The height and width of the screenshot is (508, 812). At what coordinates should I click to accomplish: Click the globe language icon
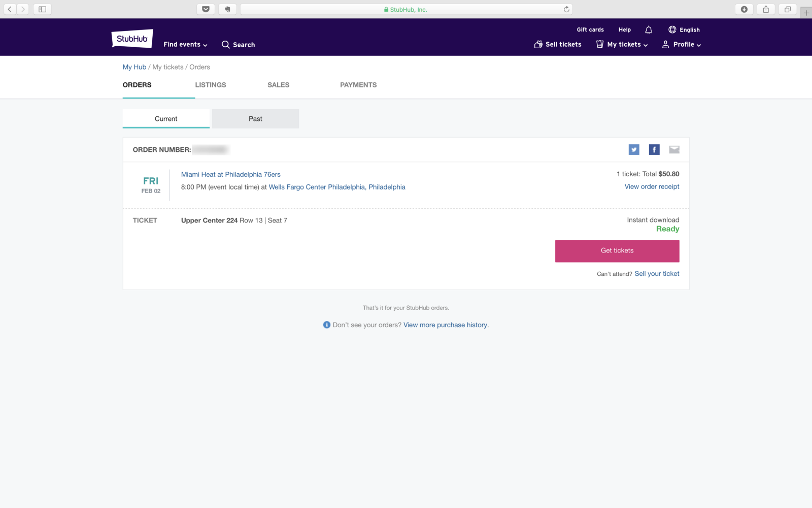tap(672, 29)
